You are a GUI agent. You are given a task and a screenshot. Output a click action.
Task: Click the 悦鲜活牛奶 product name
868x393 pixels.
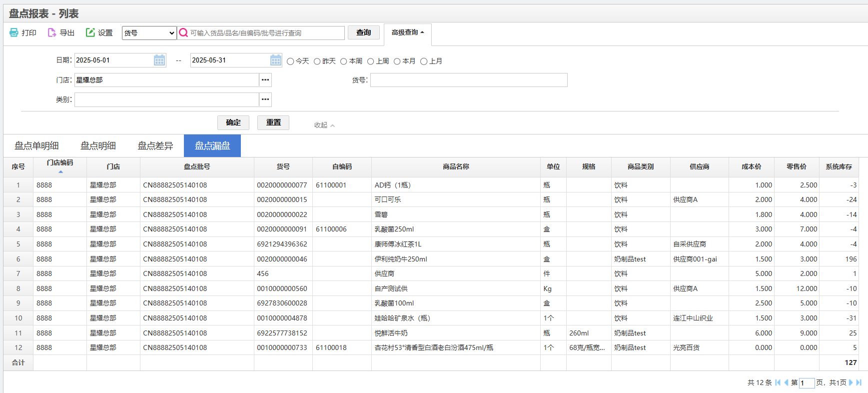point(391,333)
